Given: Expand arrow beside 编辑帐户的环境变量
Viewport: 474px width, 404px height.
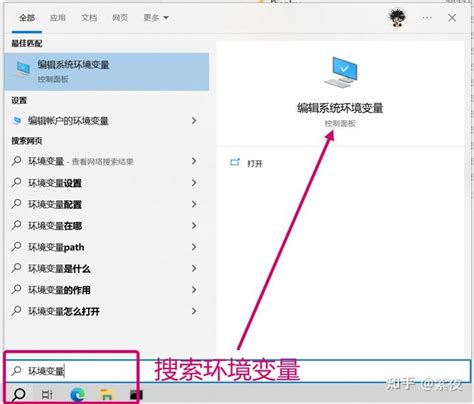Looking at the screenshot, I should tap(194, 121).
